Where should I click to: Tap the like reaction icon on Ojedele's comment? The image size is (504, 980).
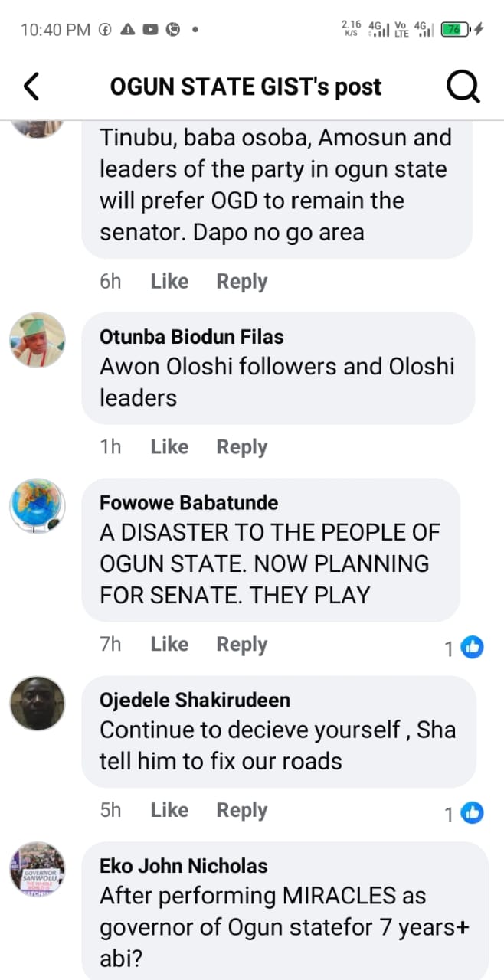click(473, 813)
